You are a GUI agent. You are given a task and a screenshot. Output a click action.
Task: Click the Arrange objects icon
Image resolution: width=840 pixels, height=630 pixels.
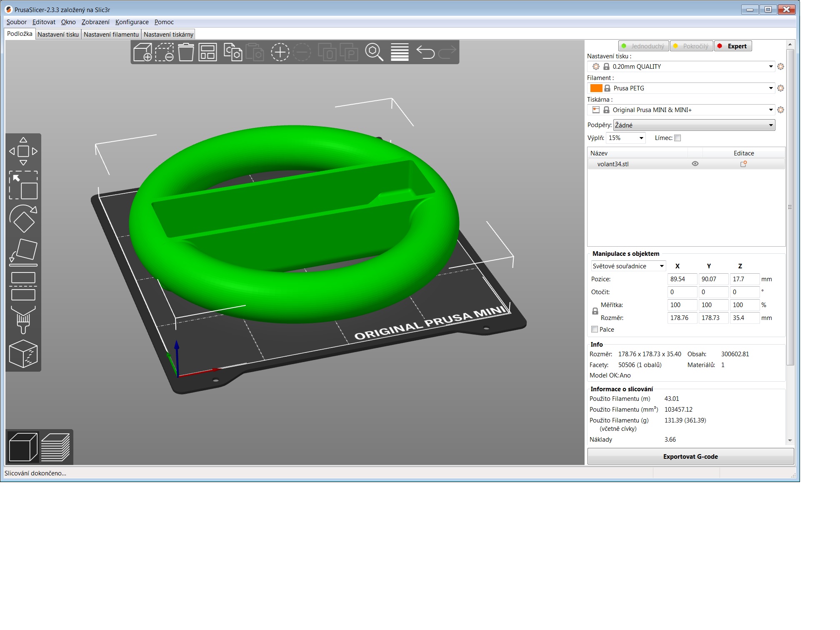(207, 52)
